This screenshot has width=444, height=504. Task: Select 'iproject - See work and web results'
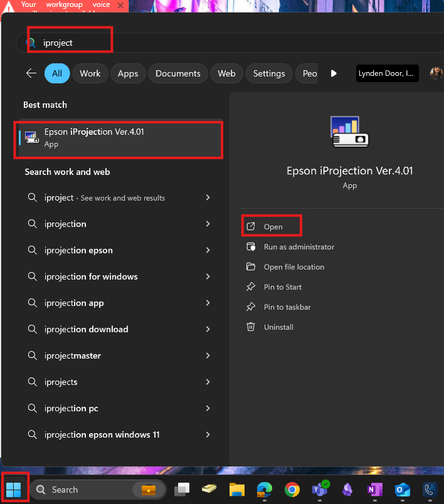(x=105, y=197)
